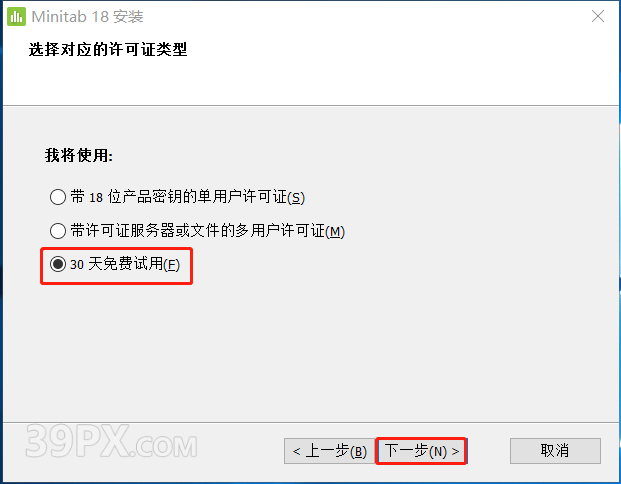Image resolution: width=621 pixels, height=484 pixels.
Task: Click the right angle bracket on 下一步
Action: pos(455,452)
